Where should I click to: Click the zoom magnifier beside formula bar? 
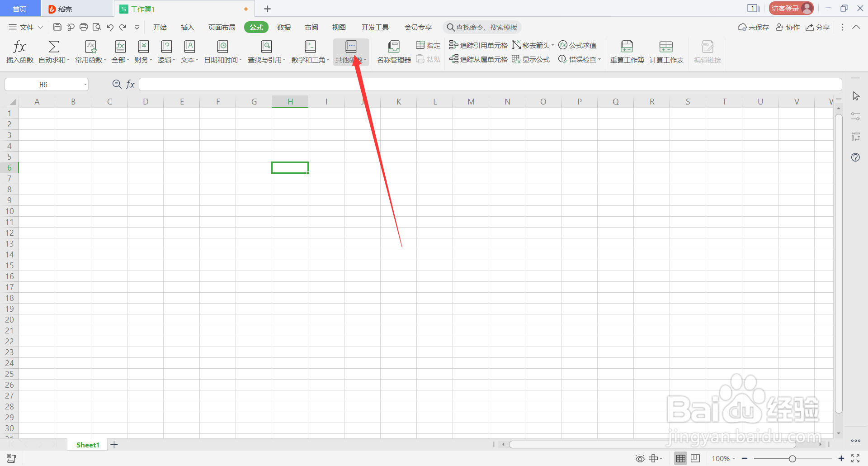[117, 84]
